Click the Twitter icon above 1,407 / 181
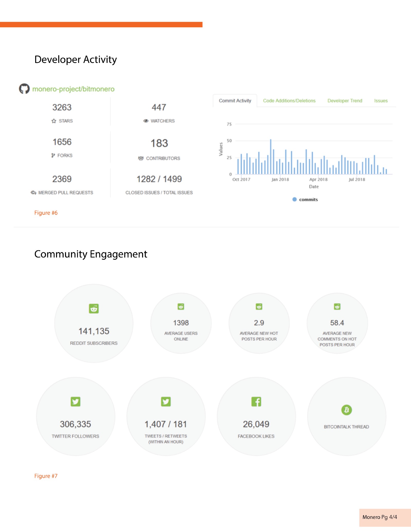411x532 pixels. pyautogui.click(x=166, y=401)
